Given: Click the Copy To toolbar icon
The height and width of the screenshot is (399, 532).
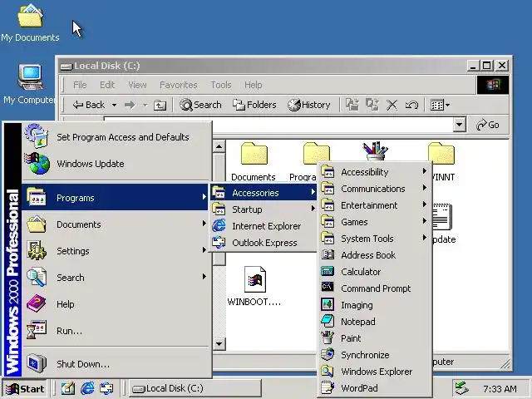Looking at the screenshot, I should [x=372, y=105].
